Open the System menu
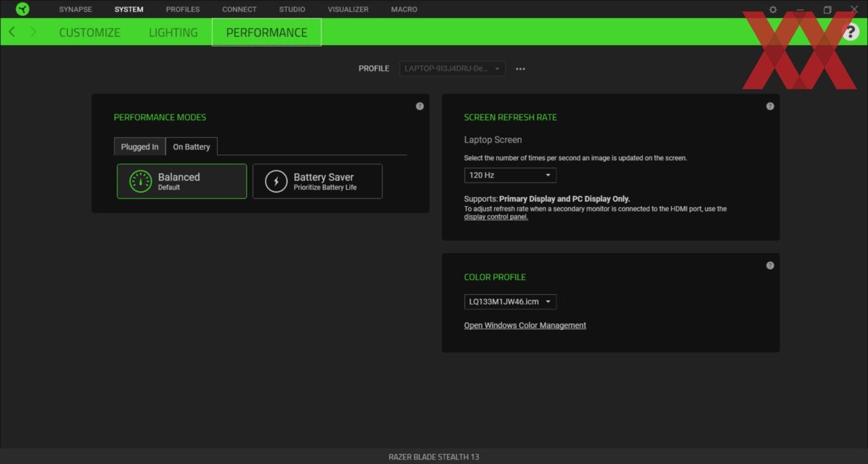Viewport: 868px width, 464px height. [129, 10]
